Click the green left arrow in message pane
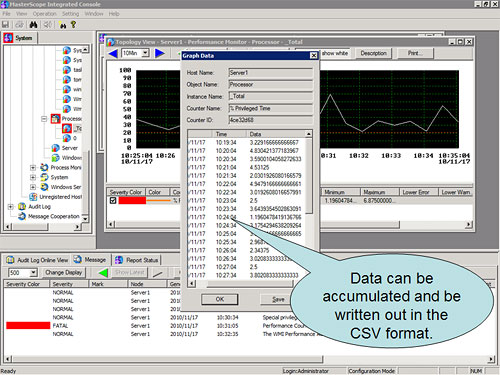This screenshot has height=375, width=500. (103, 273)
